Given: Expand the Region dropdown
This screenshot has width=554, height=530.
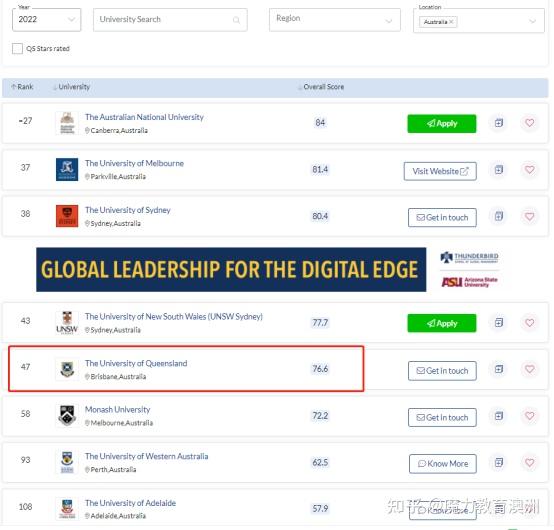Looking at the screenshot, I should (335, 20).
